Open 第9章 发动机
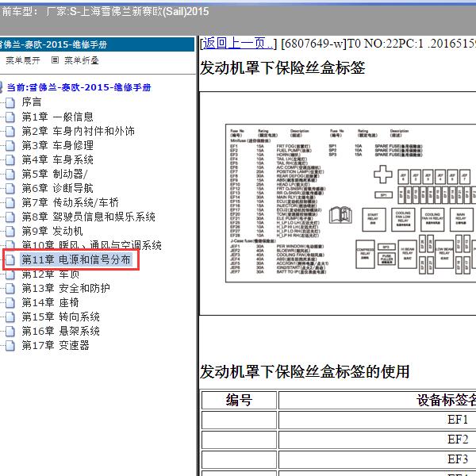 (x=52, y=231)
